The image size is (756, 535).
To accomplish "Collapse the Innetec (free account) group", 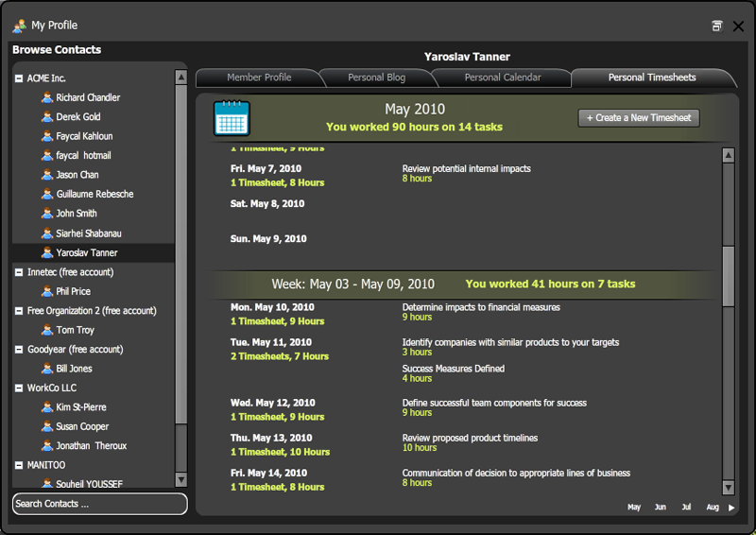I will click(x=19, y=272).
